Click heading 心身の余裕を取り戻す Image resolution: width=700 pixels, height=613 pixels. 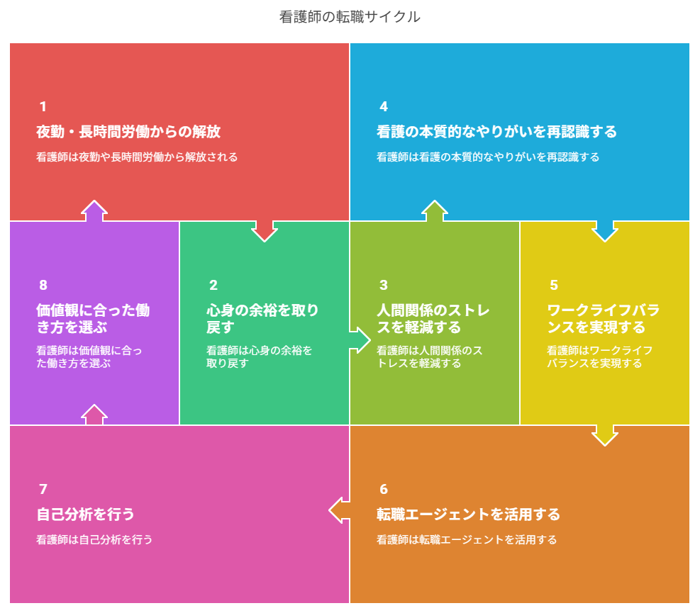[262, 318]
